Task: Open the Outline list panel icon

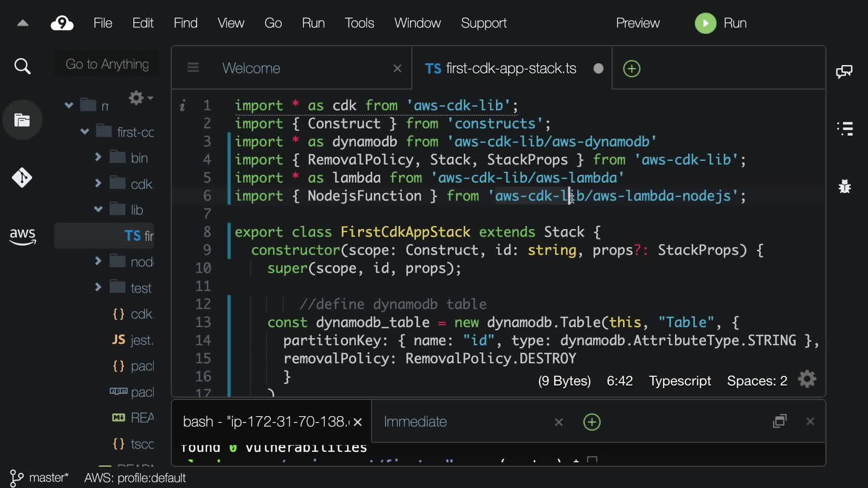Action: pyautogui.click(x=844, y=129)
